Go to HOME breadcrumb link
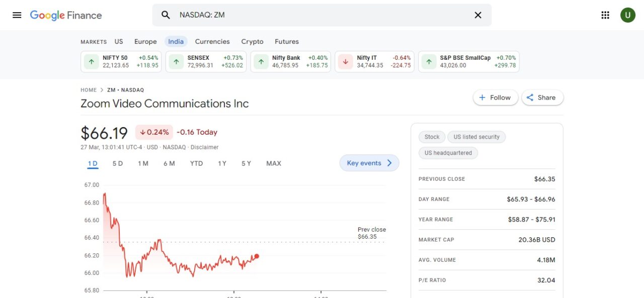 (89, 90)
